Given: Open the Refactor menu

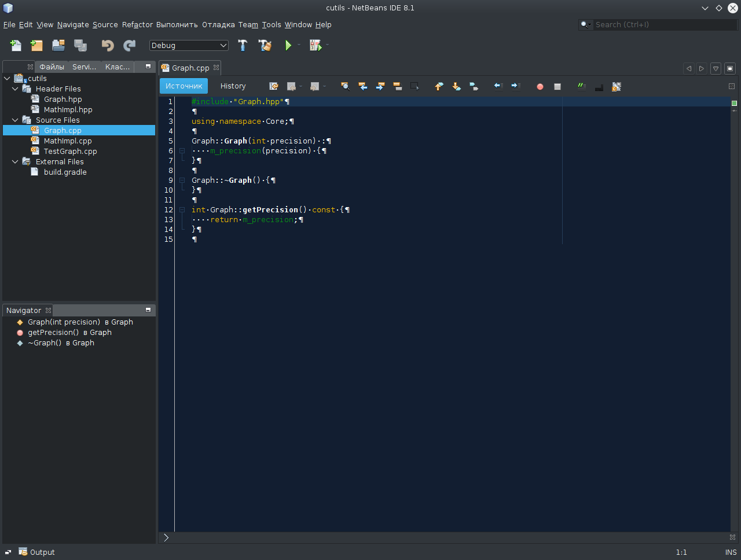Looking at the screenshot, I should 137,25.
